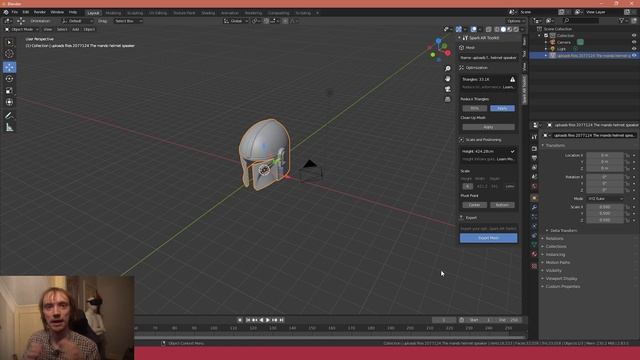Open the viewport Add menu

[76, 29]
